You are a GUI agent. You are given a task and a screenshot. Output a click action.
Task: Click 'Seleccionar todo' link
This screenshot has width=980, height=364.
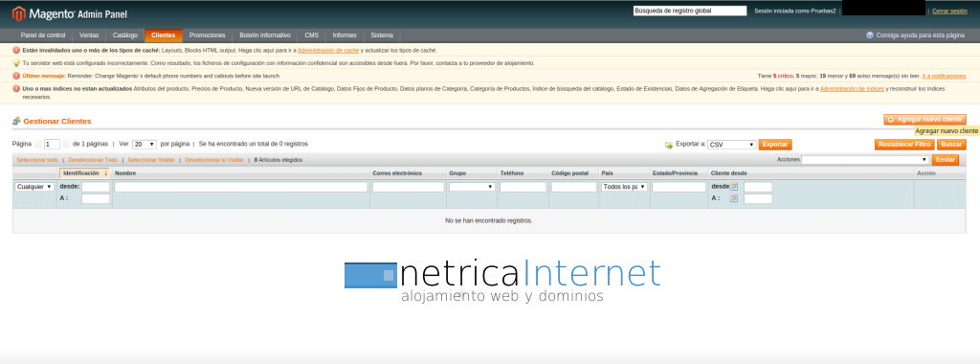[37, 160]
